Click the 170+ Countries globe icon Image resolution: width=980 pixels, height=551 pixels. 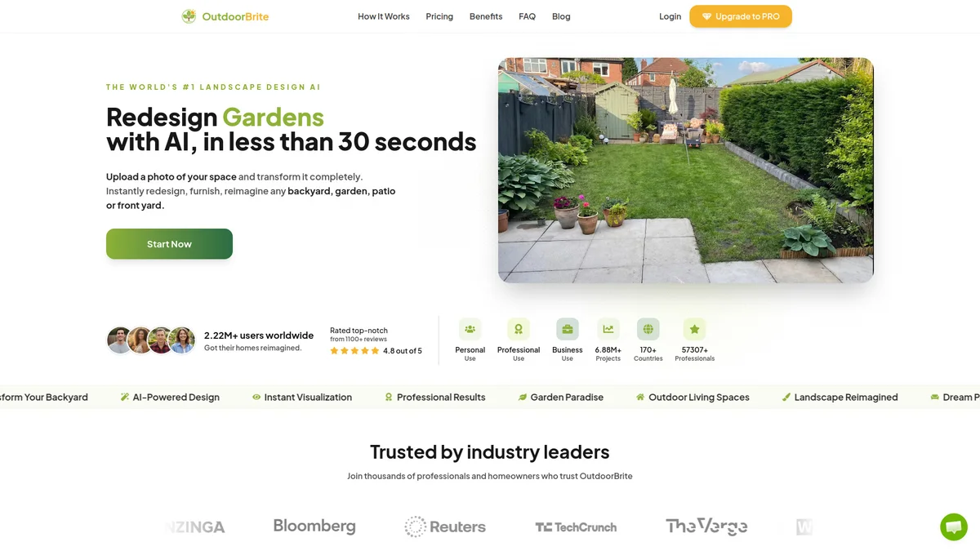[x=648, y=329]
